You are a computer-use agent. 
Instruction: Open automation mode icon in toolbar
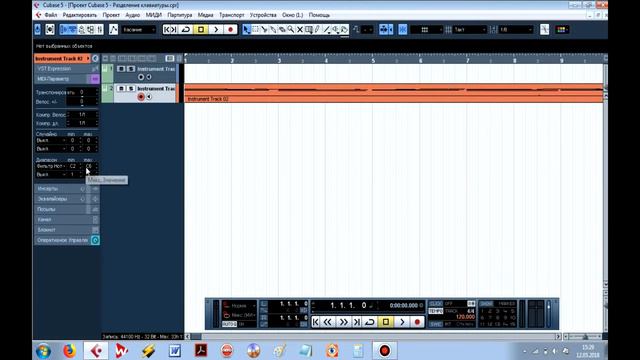point(113,29)
